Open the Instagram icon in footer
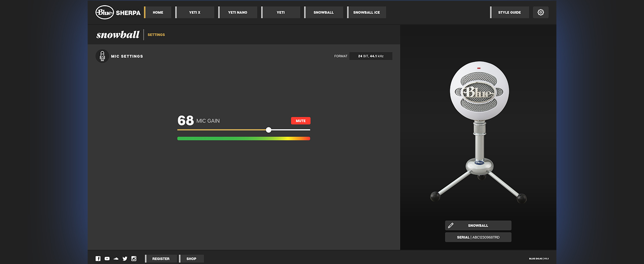 pyautogui.click(x=134, y=259)
